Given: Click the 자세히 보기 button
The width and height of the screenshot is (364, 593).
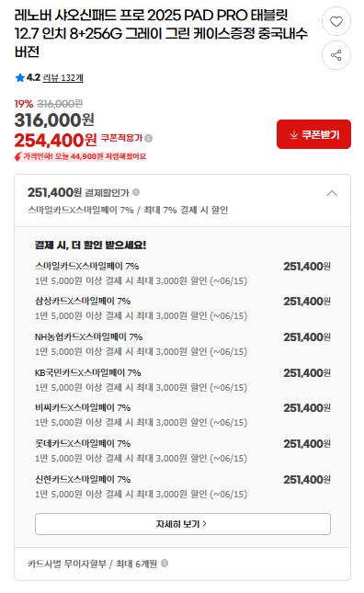Looking at the screenshot, I should pos(183,524).
